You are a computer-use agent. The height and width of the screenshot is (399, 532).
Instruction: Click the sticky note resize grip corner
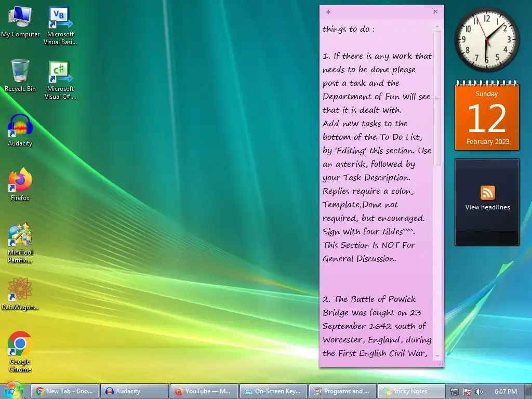(x=441, y=364)
